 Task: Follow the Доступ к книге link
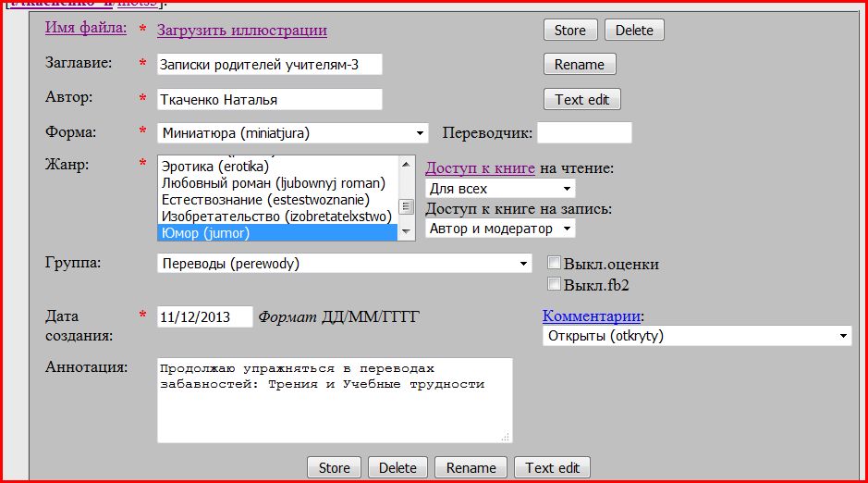click(x=480, y=168)
